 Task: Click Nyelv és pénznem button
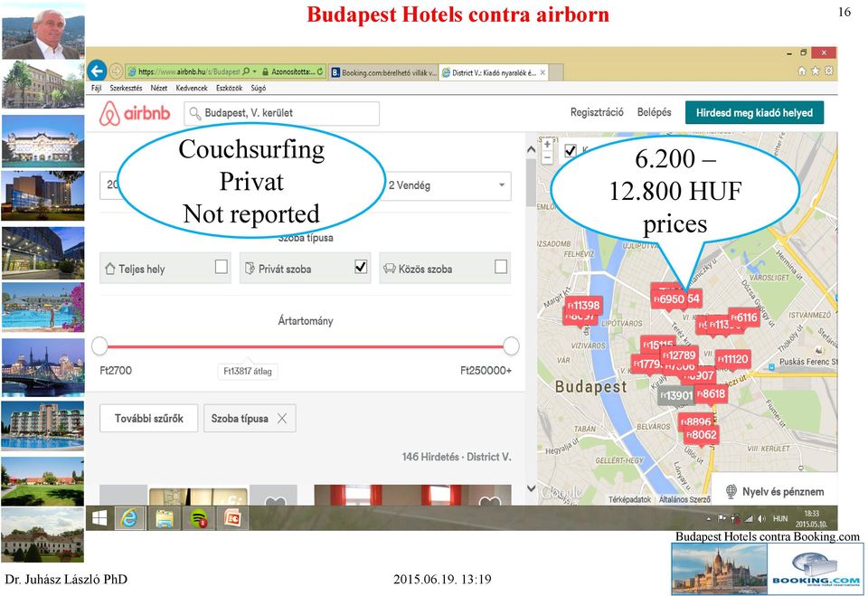[x=775, y=491]
